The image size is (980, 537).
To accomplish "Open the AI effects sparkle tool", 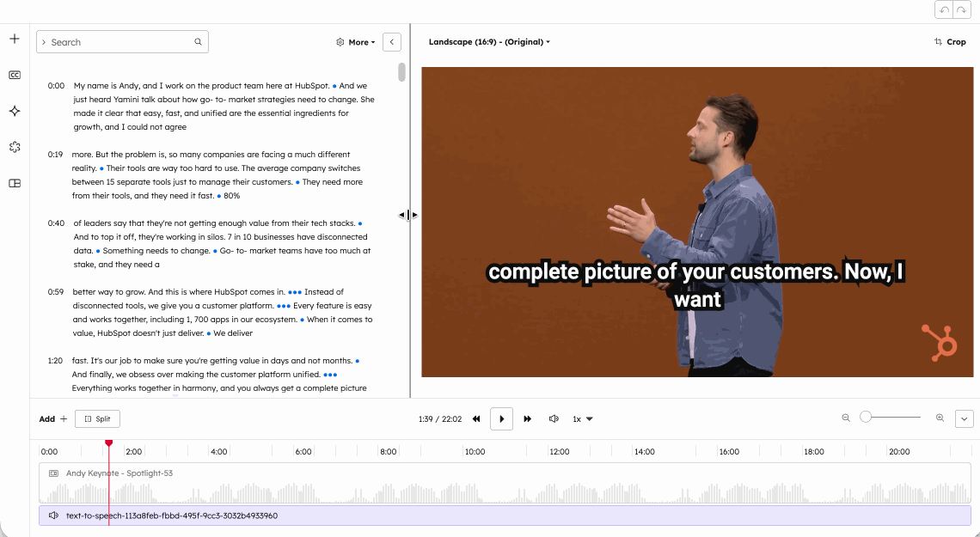I will point(14,111).
